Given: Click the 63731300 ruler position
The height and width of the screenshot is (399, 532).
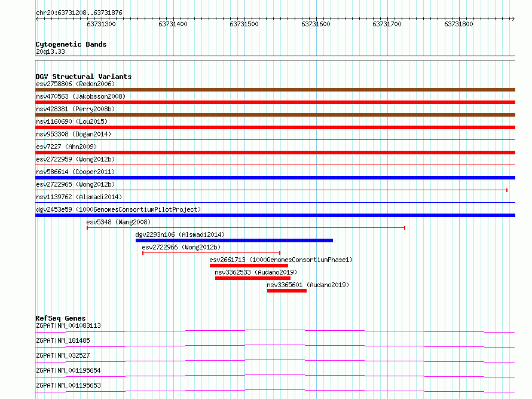Looking at the screenshot, I should (101, 24).
